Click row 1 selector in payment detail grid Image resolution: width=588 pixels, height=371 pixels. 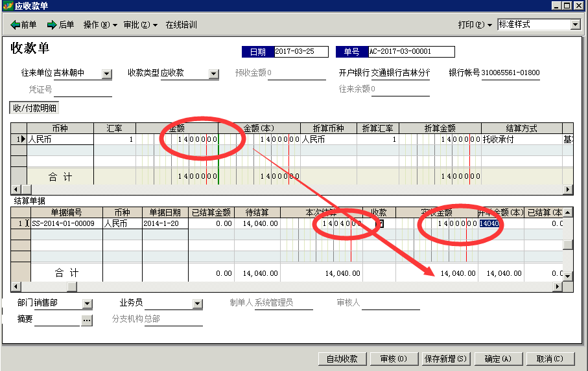(19, 139)
